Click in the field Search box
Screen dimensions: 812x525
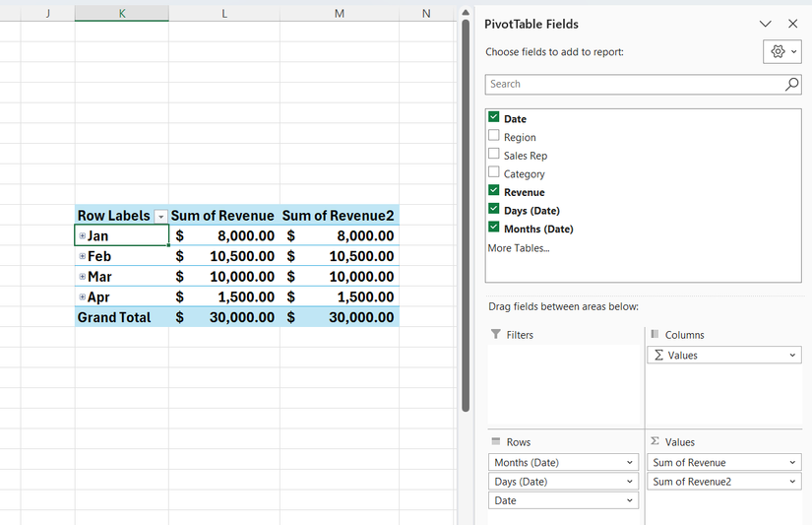(630, 85)
